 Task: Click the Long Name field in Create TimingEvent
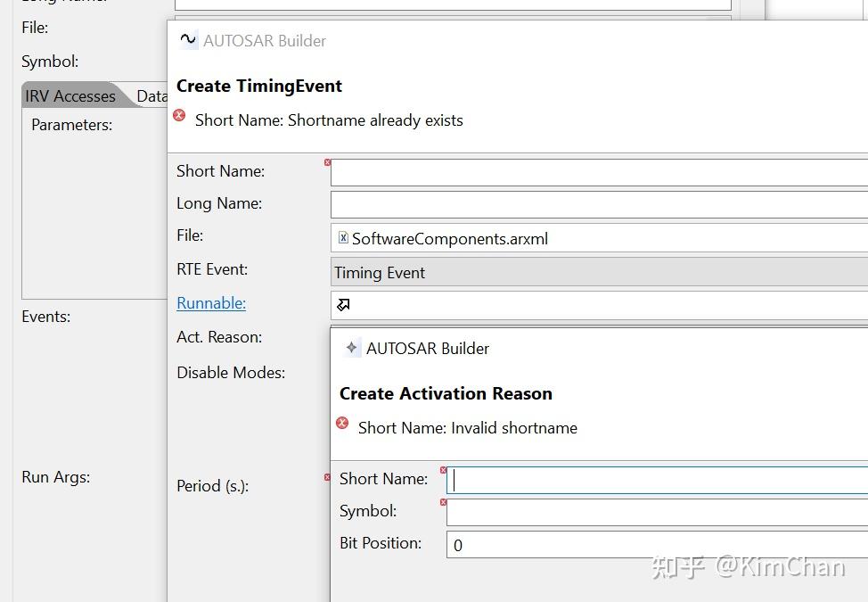point(597,204)
